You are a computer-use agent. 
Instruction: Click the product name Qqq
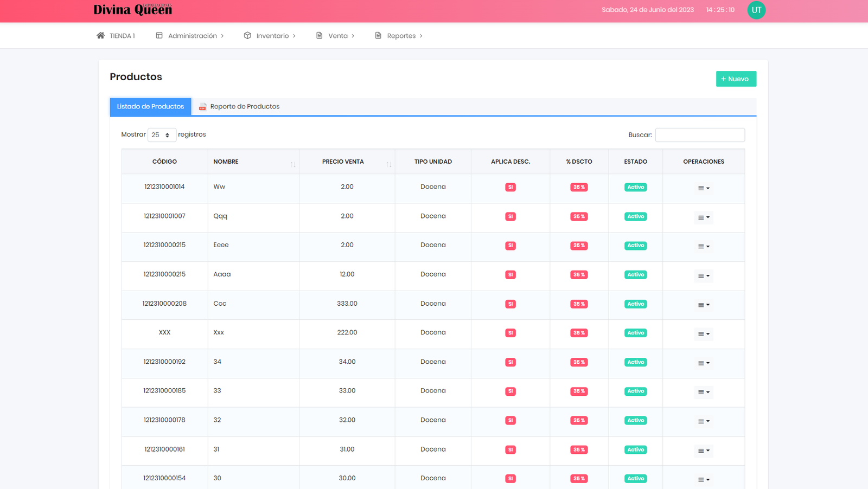coord(220,216)
